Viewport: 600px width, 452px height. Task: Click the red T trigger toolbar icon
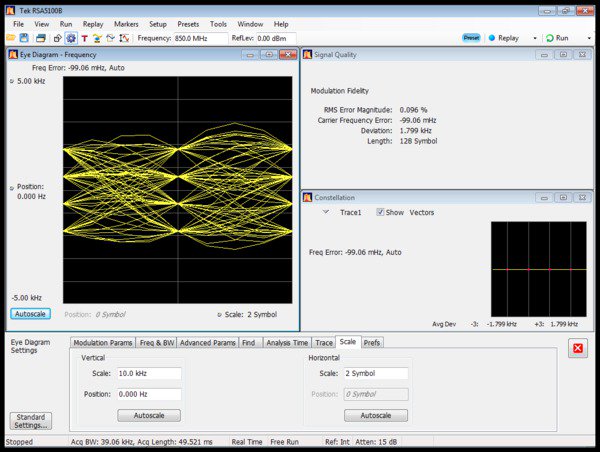coord(84,38)
